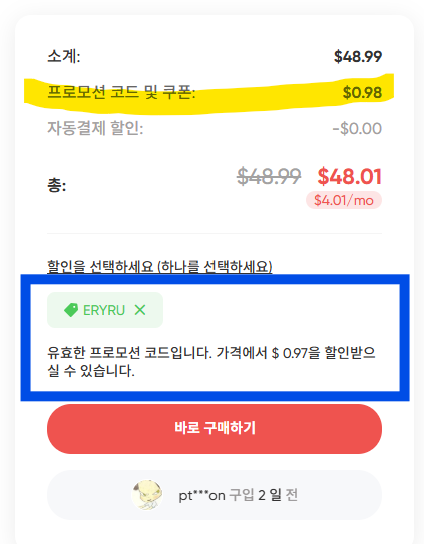Click the $0.98 promotion discount amount
This screenshot has width=424, height=544.
click(x=362, y=92)
